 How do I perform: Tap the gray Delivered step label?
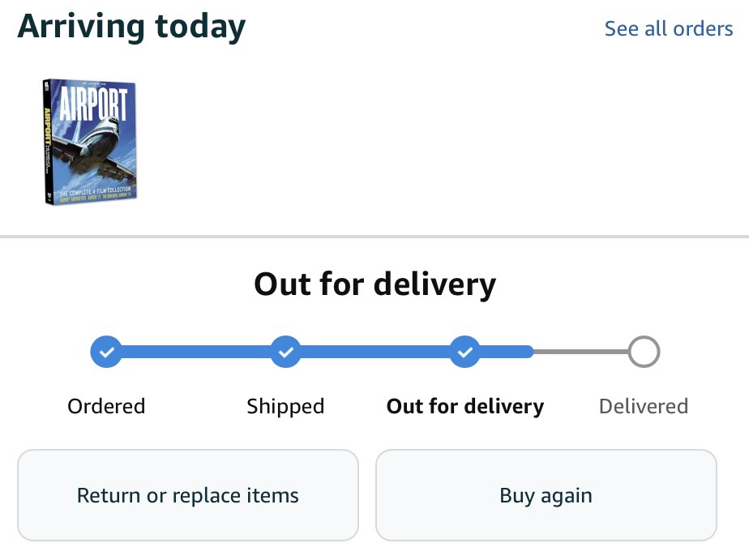tap(643, 406)
